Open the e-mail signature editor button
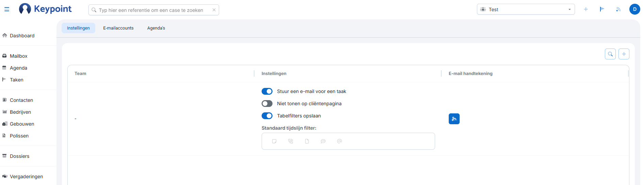 [454, 119]
